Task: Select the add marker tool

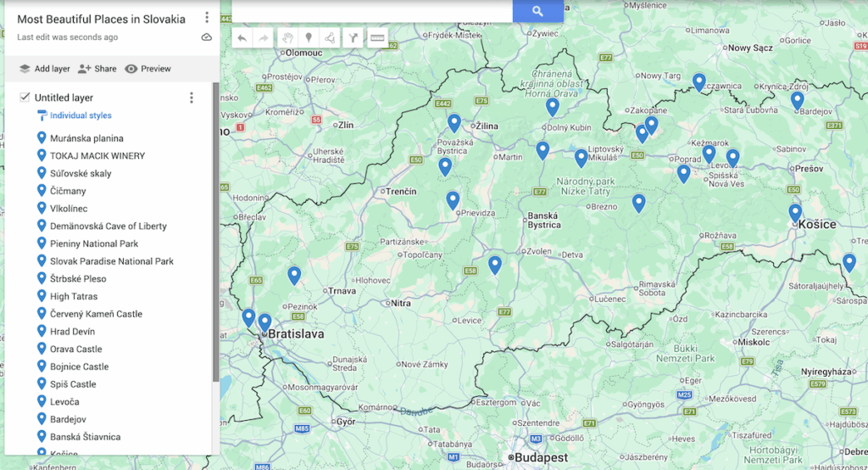Action: (x=309, y=38)
